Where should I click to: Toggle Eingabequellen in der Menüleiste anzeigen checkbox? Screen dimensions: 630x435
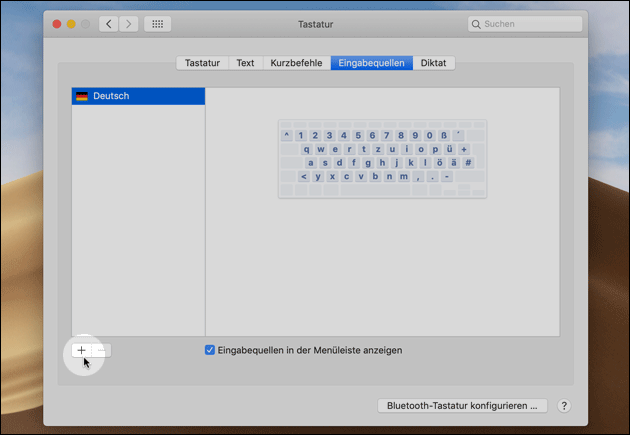210,350
